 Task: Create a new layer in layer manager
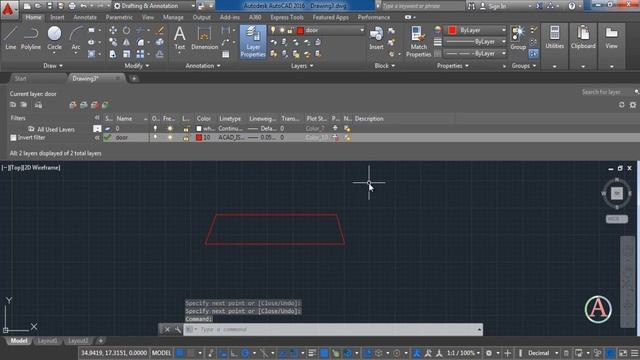[73, 105]
